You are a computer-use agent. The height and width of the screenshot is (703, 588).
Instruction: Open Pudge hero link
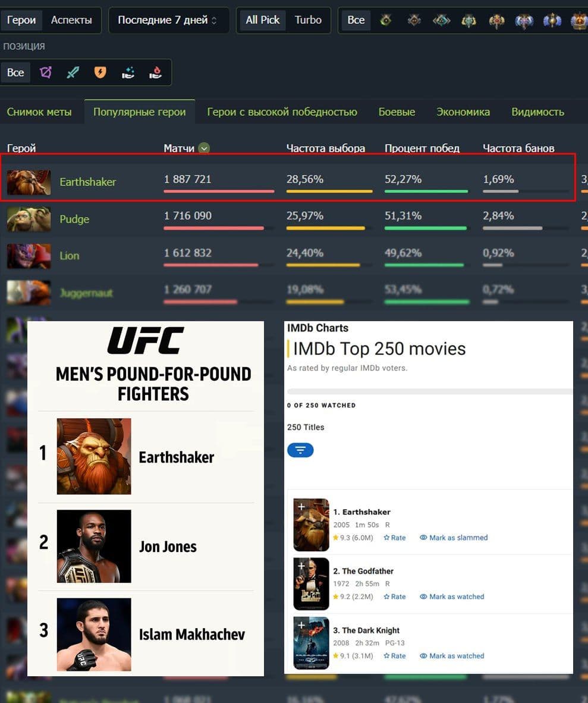(x=74, y=219)
